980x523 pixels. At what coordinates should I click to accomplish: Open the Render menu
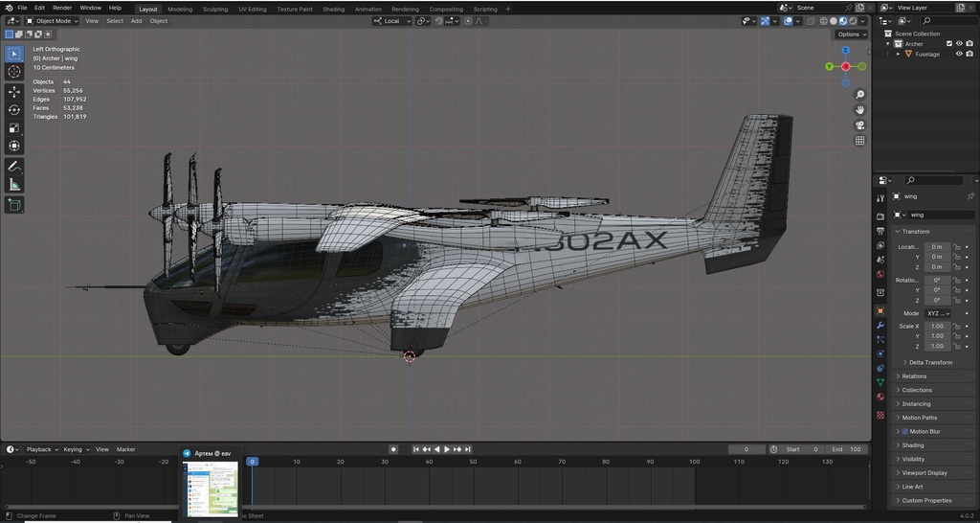tap(62, 8)
